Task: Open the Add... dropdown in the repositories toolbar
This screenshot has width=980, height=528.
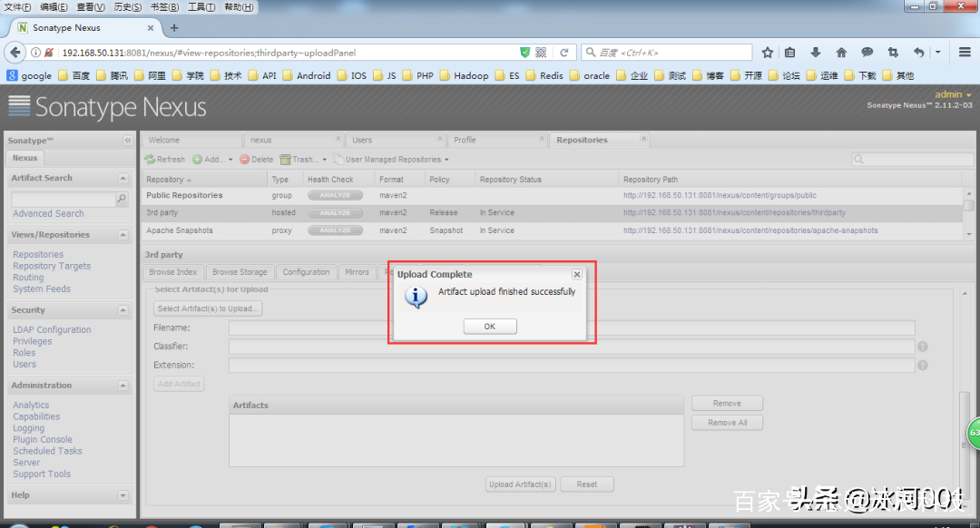Action: 212,160
